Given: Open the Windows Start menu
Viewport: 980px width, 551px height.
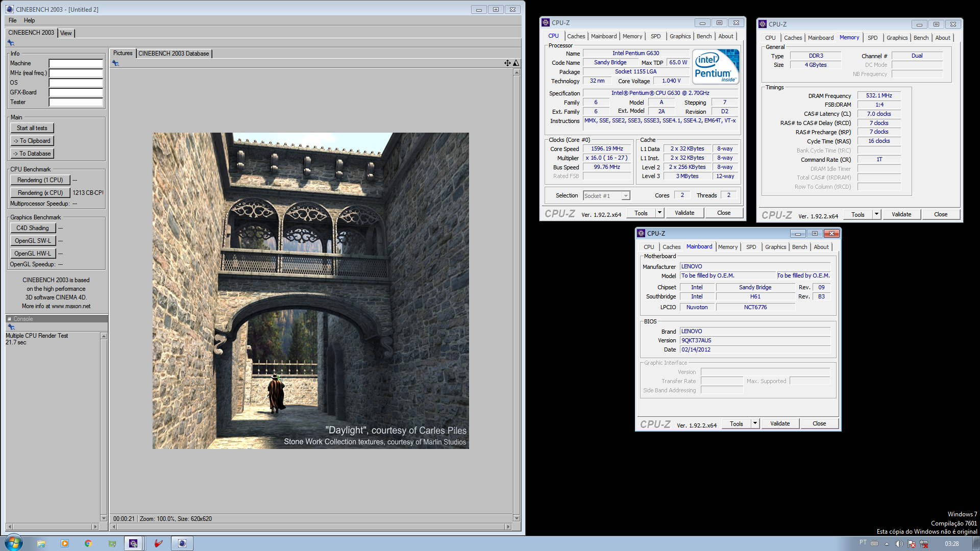Looking at the screenshot, I should click(x=13, y=543).
